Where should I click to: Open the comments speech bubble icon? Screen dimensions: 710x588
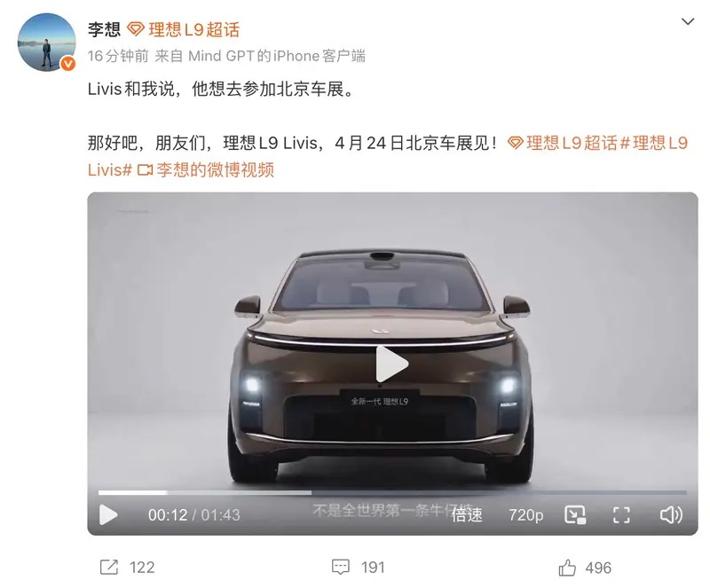pos(341,568)
